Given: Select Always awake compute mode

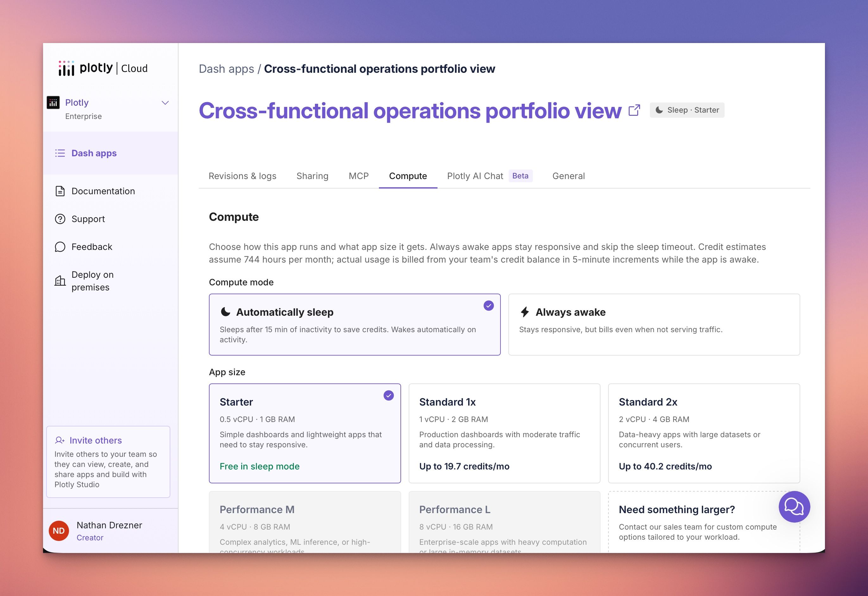Looking at the screenshot, I should pos(654,325).
